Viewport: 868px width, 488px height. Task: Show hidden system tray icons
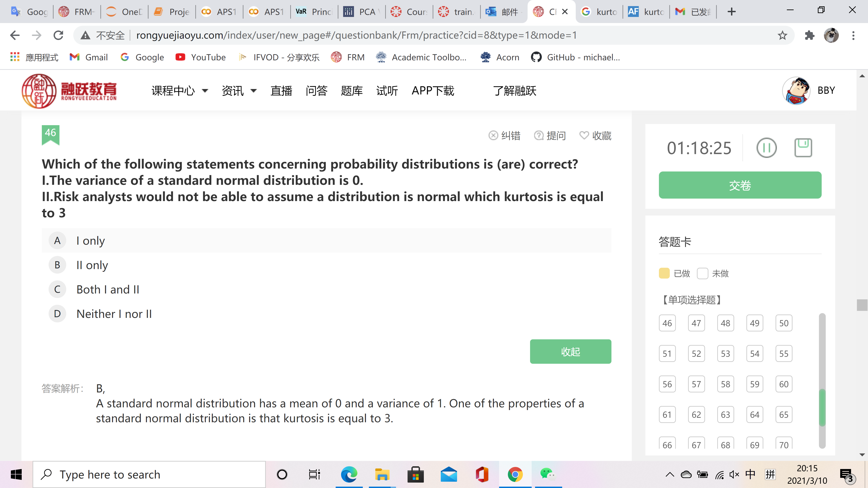(670, 474)
